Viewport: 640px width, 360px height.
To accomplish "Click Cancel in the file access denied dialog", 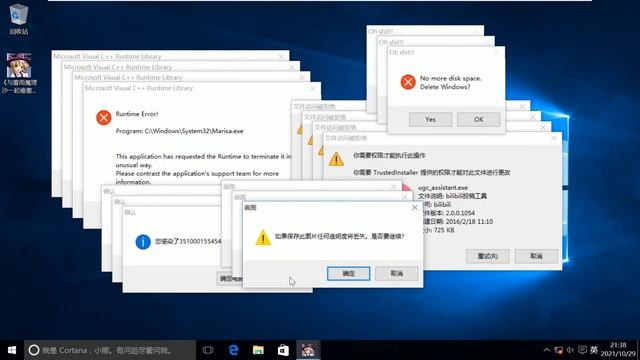I will pyautogui.click(x=536, y=256).
